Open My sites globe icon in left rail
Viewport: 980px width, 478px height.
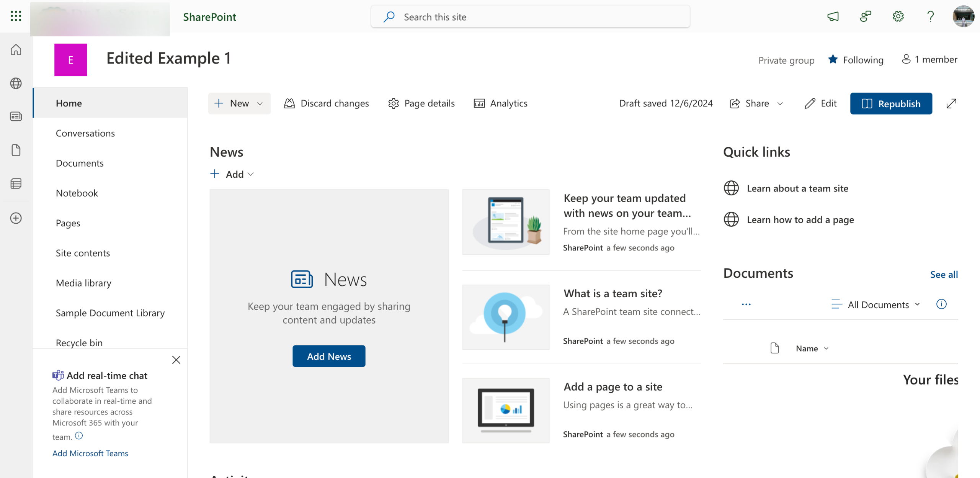pyautogui.click(x=16, y=83)
